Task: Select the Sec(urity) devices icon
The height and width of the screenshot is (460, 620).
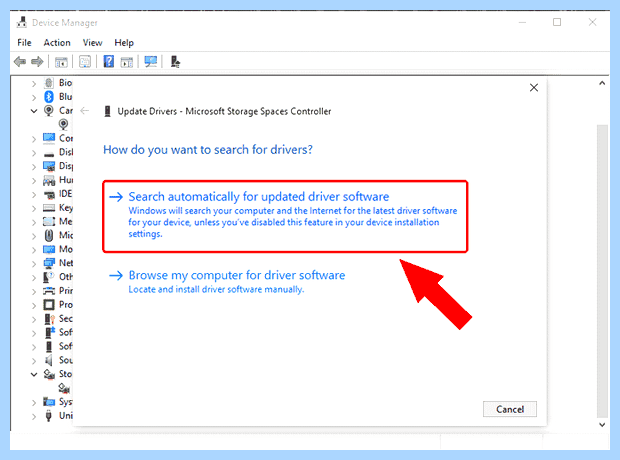Action: pos(49,319)
